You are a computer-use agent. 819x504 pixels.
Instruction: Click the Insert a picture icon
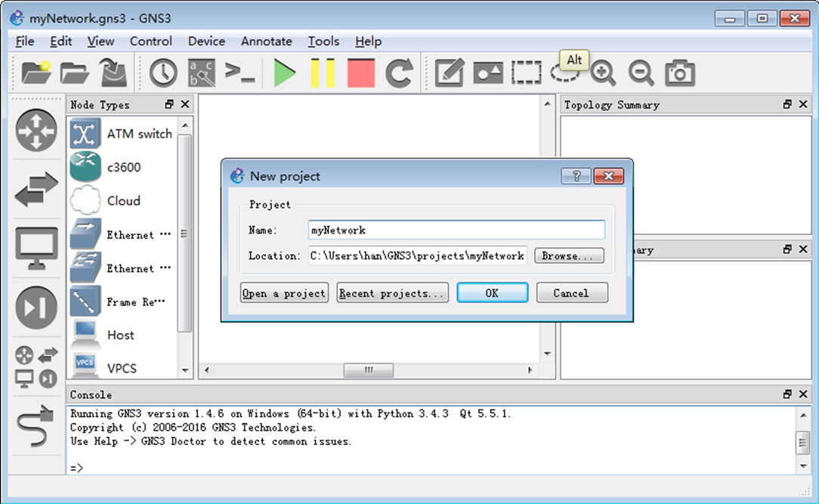(488, 73)
